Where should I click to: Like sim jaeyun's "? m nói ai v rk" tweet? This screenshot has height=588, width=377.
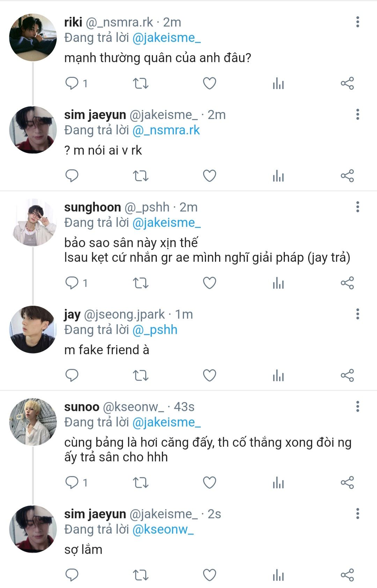click(x=209, y=176)
